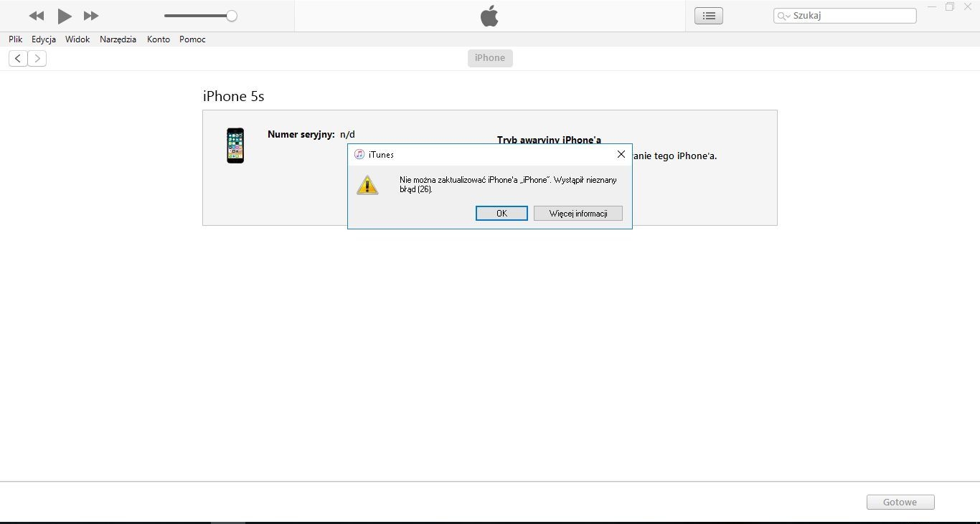980x524 pixels.
Task: Click the serial number value n/d
Action: (347, 134)
